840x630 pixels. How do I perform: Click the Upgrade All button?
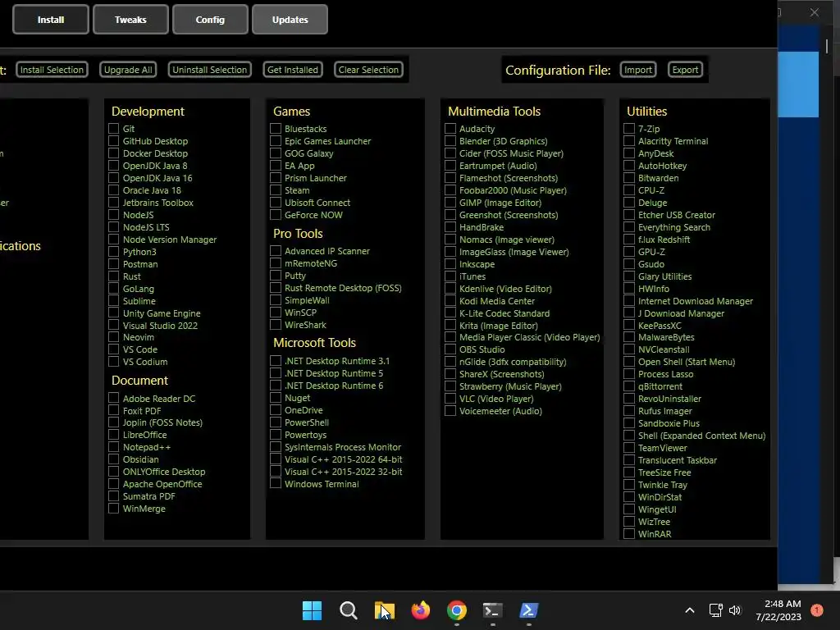(128, 70)
